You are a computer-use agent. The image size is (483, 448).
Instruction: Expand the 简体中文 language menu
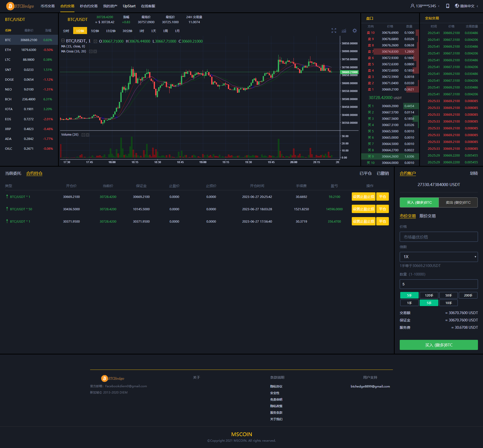[x=467, y=6]
